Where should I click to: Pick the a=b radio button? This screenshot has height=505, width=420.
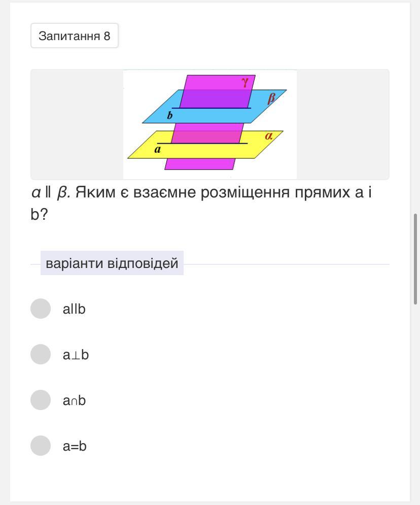coord(41,446)
